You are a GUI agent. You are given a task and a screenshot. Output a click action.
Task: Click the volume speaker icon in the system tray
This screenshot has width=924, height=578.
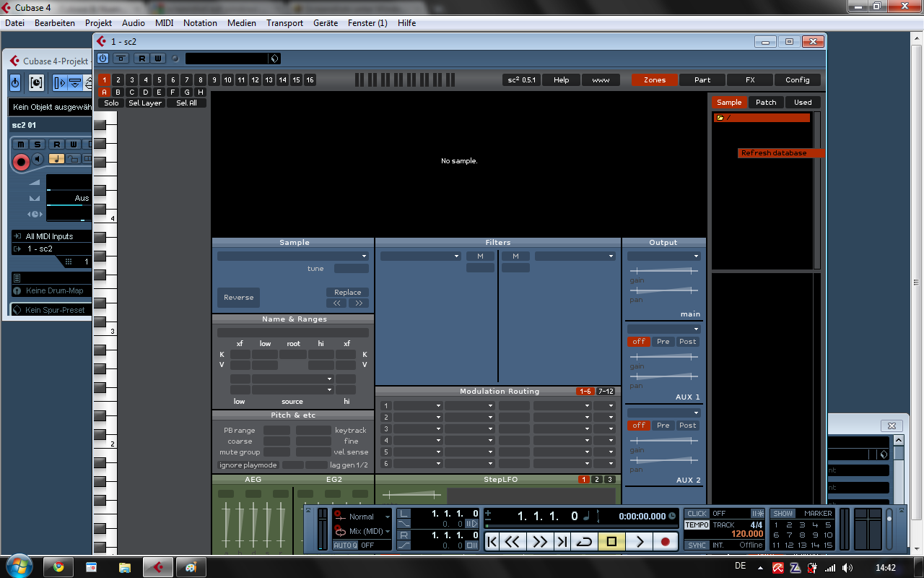847,568
